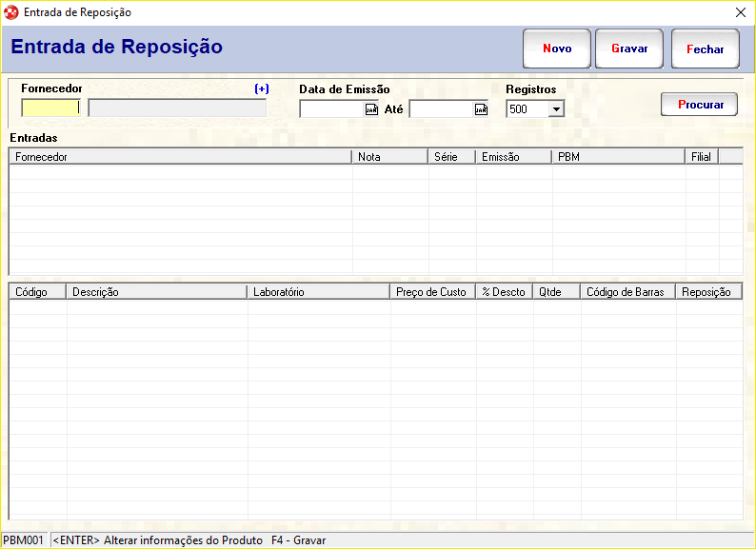Viewport: 756px width, 549px height.
Task: Click the Fechar button
Action: pos(705,49)
